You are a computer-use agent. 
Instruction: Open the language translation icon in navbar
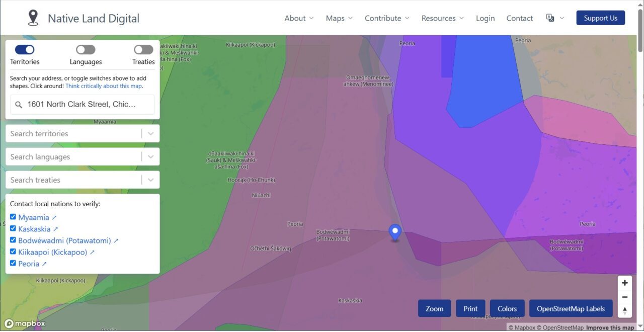(x=551, y=18)
